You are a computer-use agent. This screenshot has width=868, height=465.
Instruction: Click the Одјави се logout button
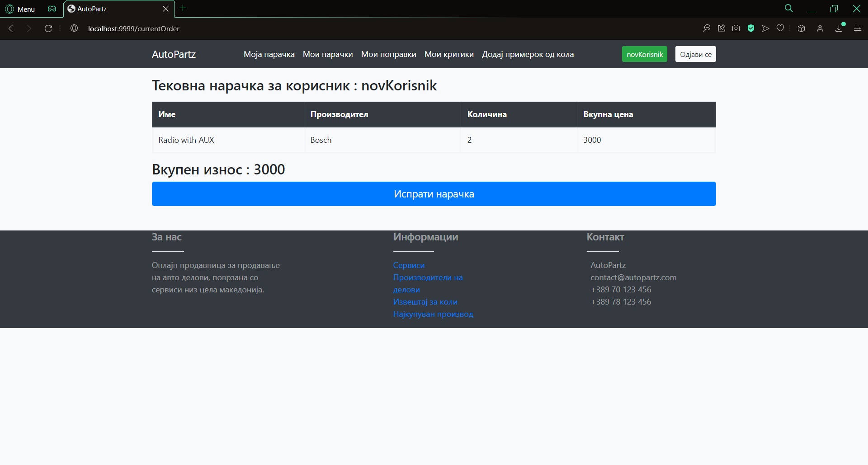(695, 54)
